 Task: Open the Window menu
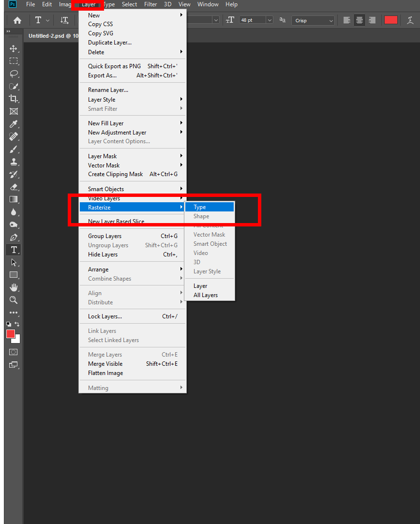[208, 4]
